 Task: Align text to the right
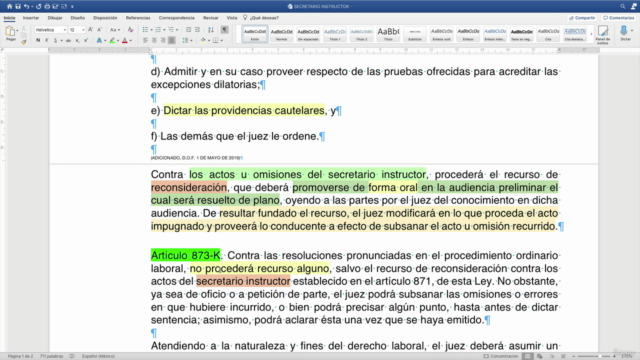[x=163, y=40]
